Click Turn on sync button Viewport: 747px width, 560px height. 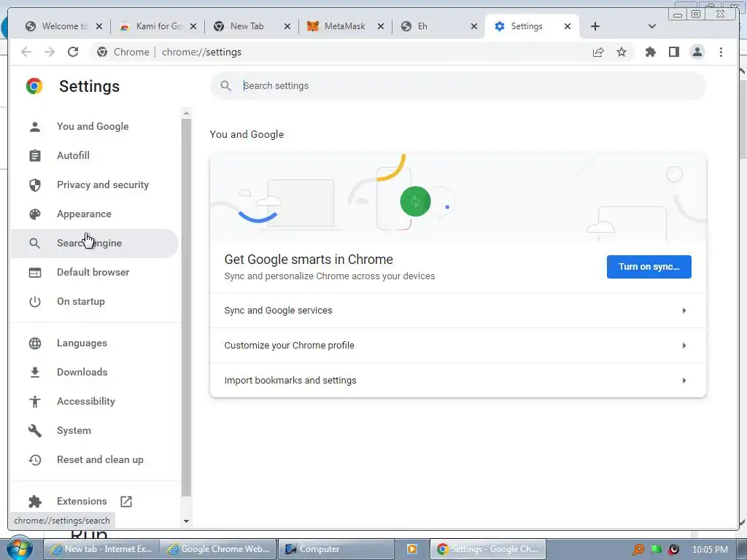coord(649,267)
